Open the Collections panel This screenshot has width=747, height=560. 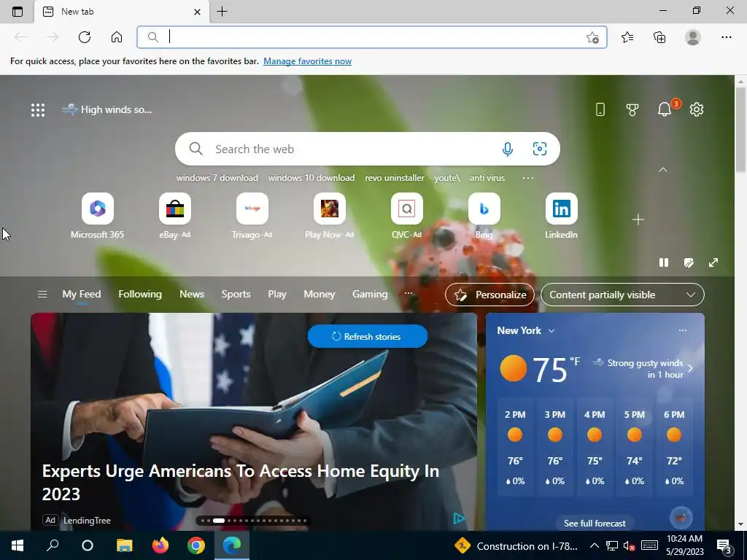tap(659, 37)
